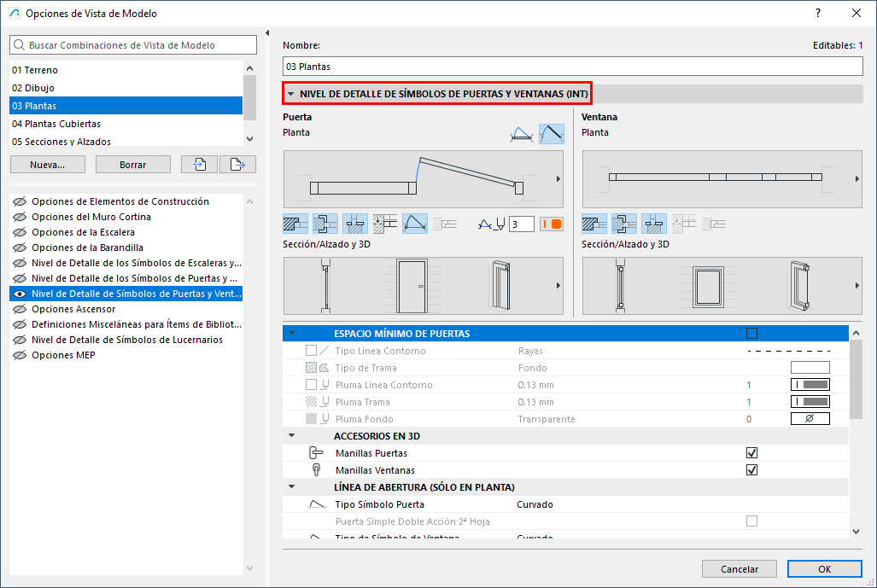Toggle window frame symbol icon
877x588 pixels.
(623, 224)
